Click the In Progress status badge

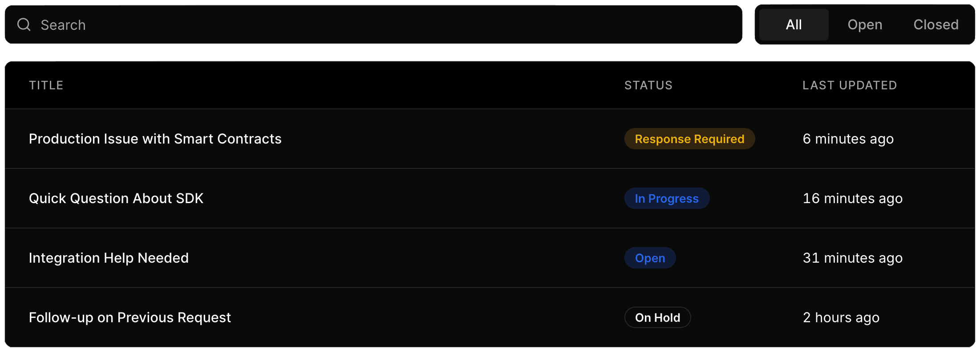(667, 198)
